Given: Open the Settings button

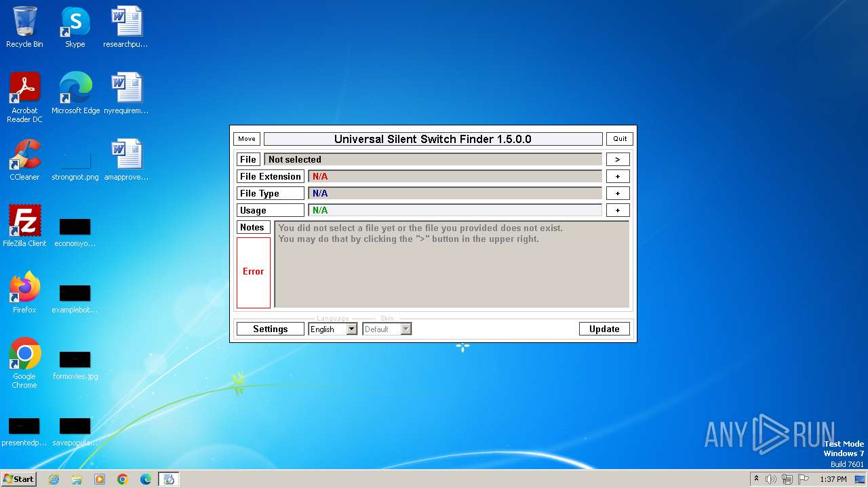Looking at the screenshot, I should pos(271,329).
